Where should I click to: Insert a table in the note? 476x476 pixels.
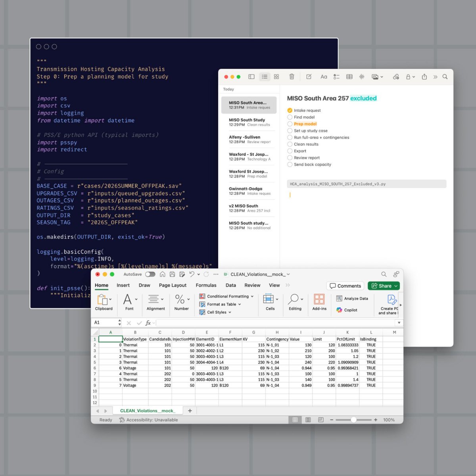coord(349,77)
